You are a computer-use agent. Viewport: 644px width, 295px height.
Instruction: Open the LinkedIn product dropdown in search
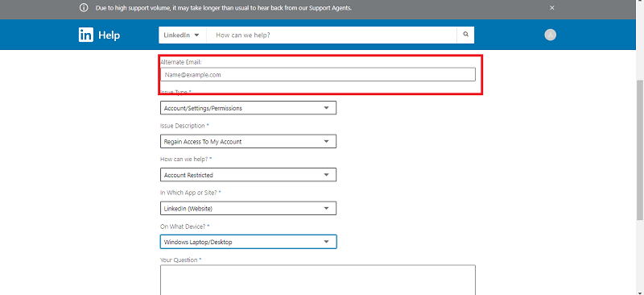click(x=182, y=35)
